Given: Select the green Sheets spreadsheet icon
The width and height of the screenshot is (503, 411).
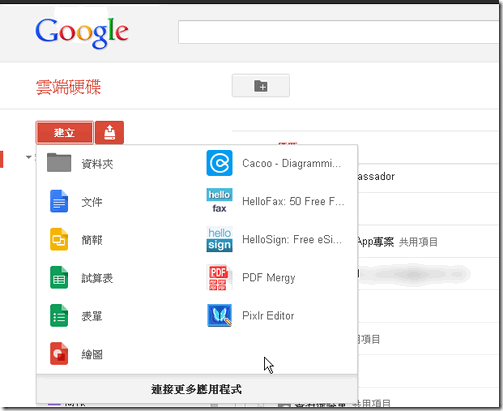Looking at the screenshot, I should 59,277.
